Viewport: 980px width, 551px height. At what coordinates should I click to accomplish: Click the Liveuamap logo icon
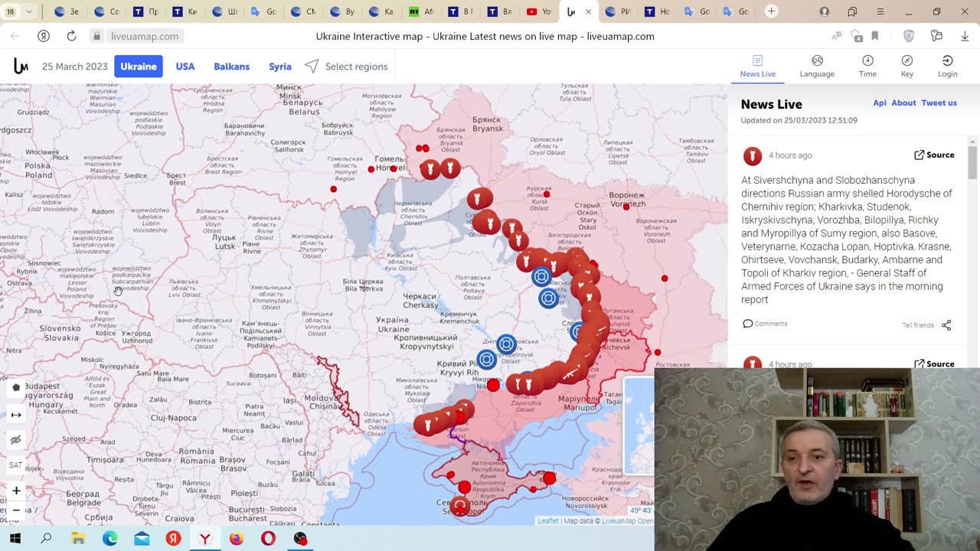tap(21, 67)
